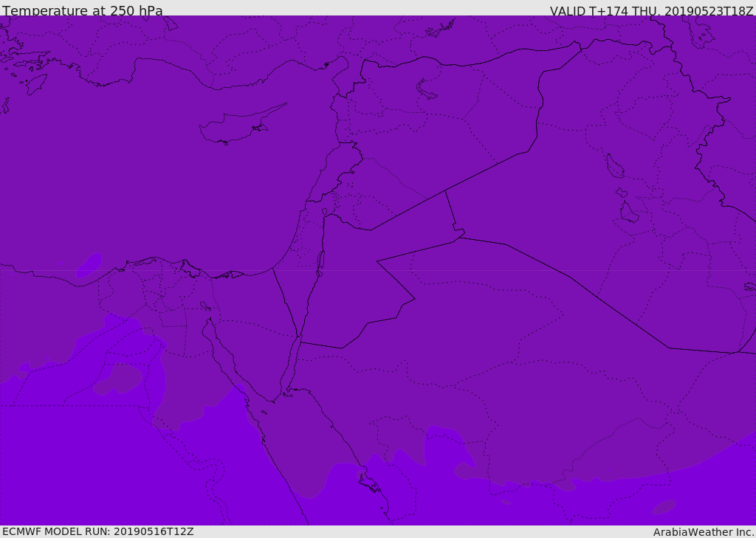This screenshot has width=756, height=538.
Task: Click the 'ArabiaWeather Inc' credit text
Action: coord(703,532)
